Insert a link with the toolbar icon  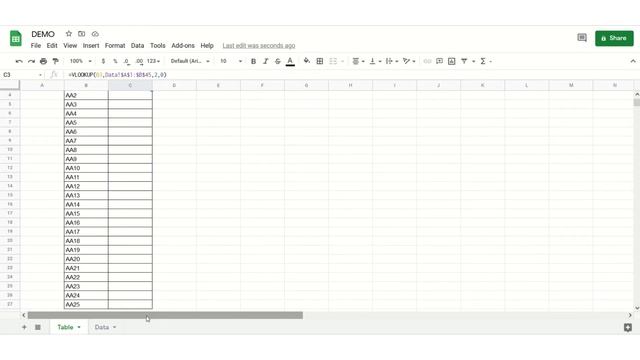[x=427, y=61]
